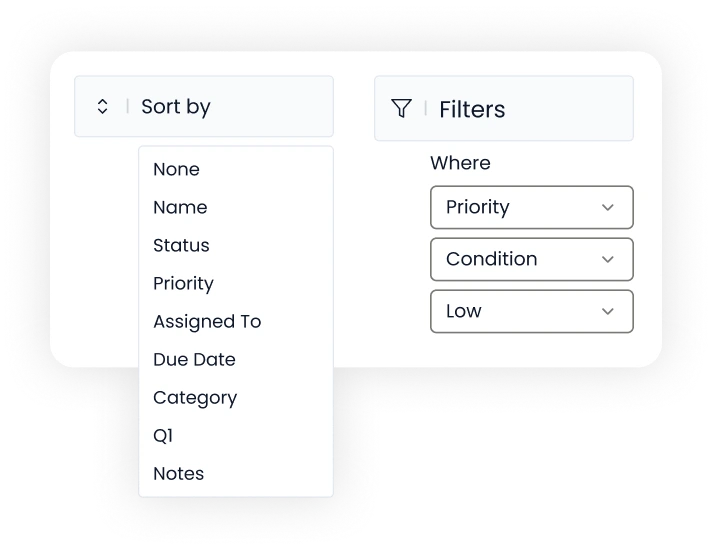Select Due Date sort option
Viewport: 712px width, 548px height.
(194, 360)
